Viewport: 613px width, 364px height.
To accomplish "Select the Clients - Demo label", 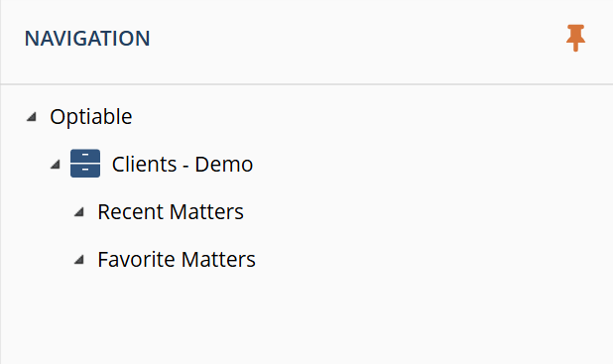I will [183, 165].
